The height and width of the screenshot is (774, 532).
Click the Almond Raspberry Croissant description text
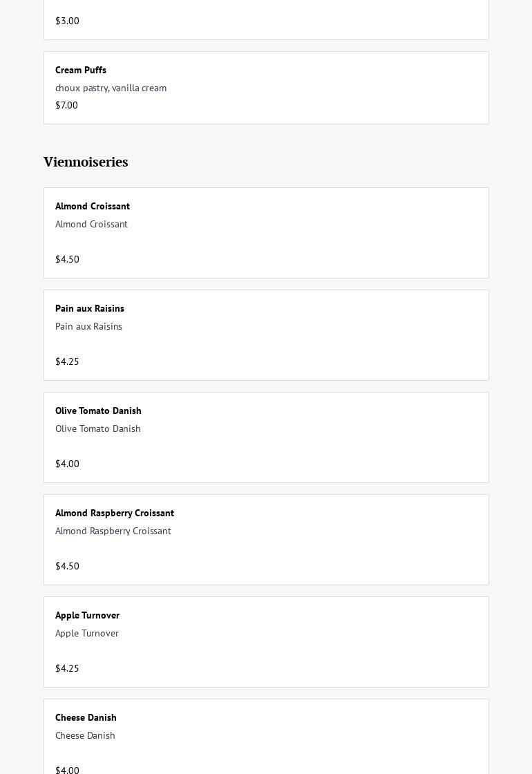point(113,531)
